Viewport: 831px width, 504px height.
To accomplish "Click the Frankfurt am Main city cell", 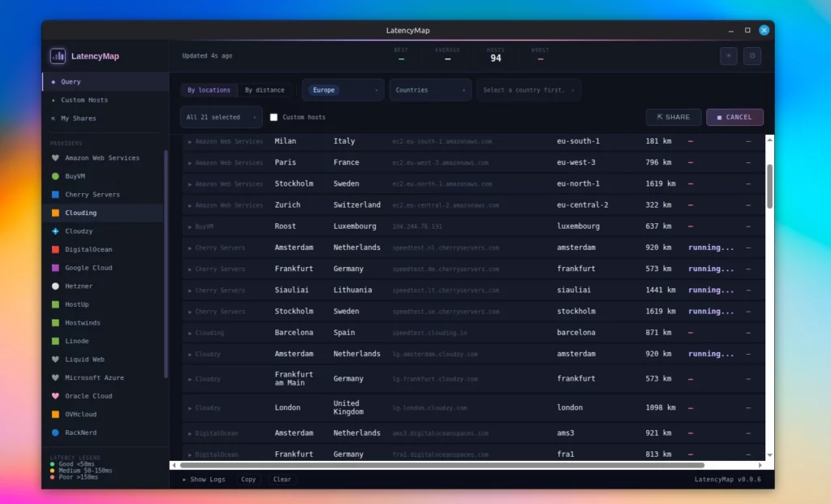I will coord(294,378).
